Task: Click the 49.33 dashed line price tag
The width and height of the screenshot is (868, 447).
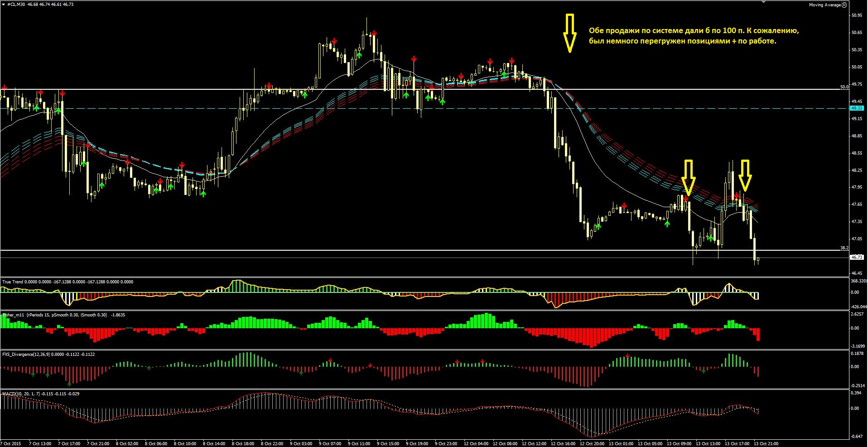Action: (x=857, y=108)
